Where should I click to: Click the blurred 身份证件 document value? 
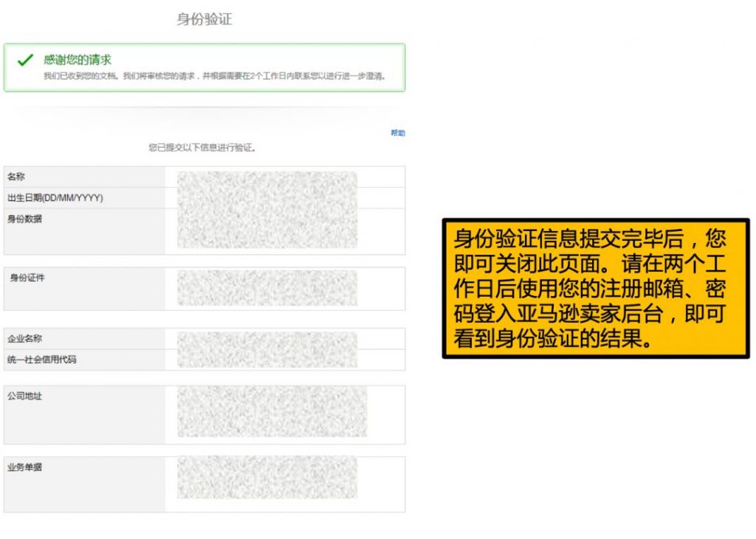(x=267, y=288)
